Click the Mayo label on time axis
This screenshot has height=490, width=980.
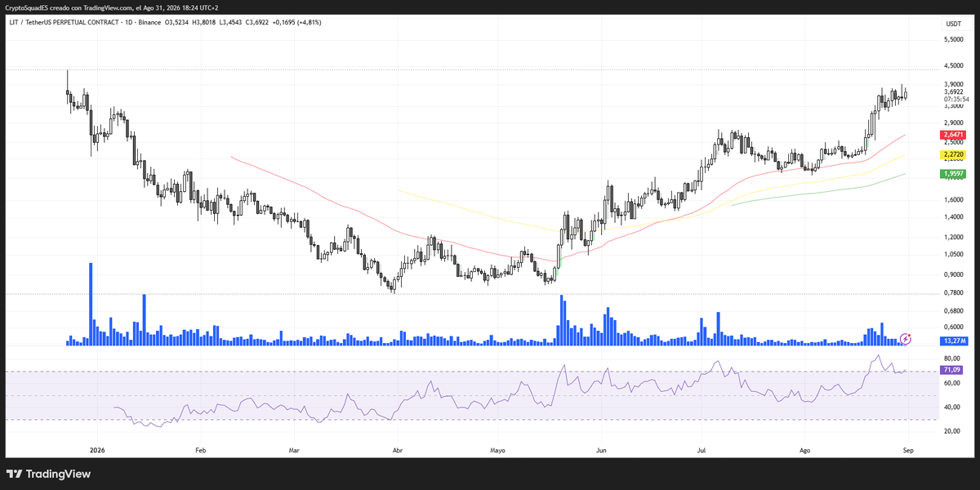coord(498,450)
